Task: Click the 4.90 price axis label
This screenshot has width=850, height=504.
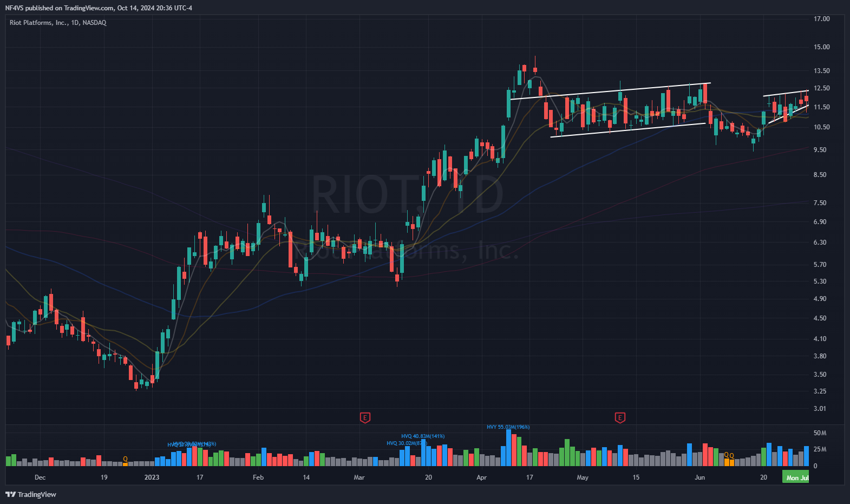Action: 820,299
